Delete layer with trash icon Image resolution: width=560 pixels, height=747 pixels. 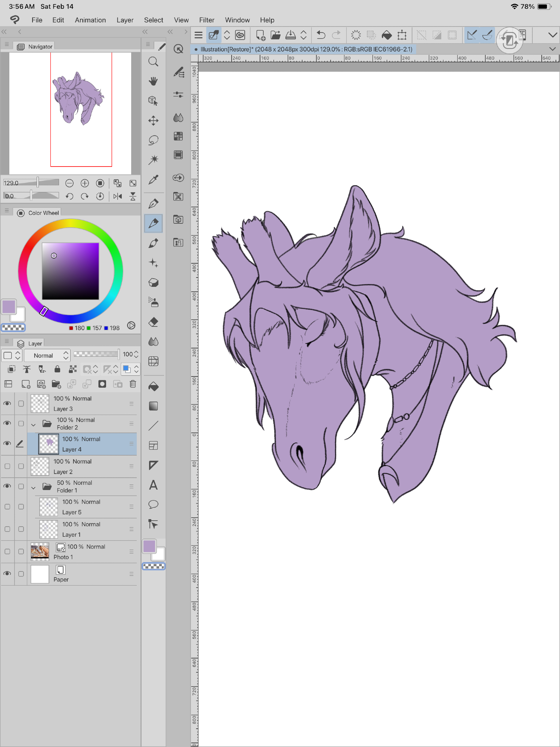[x=133, y=384]
